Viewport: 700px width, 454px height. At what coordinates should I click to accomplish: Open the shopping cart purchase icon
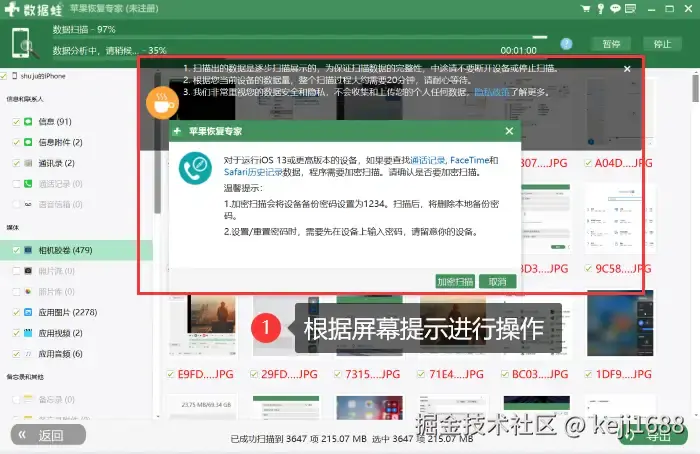click(585, 8)
